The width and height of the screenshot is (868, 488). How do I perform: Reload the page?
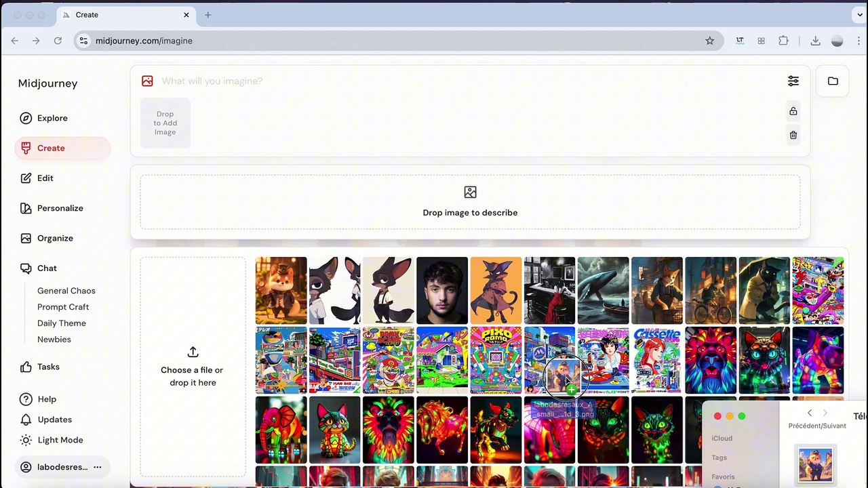pos(58,41)
